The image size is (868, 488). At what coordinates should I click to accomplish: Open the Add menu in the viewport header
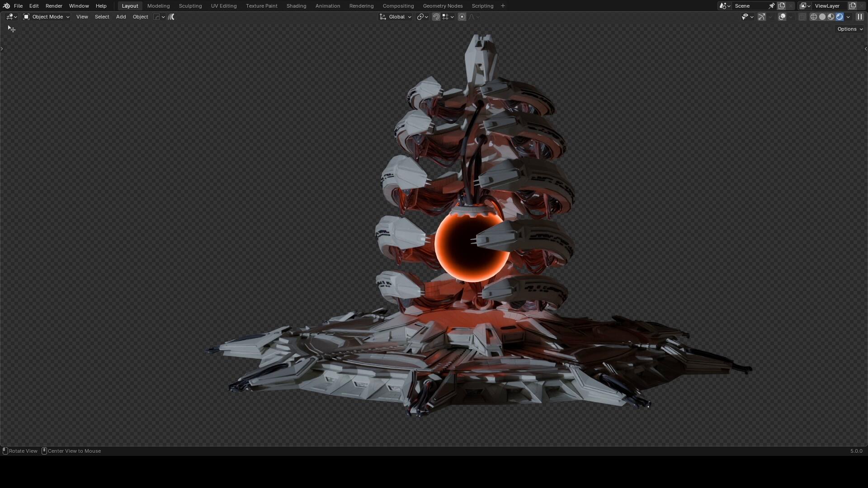pos(121,17)
